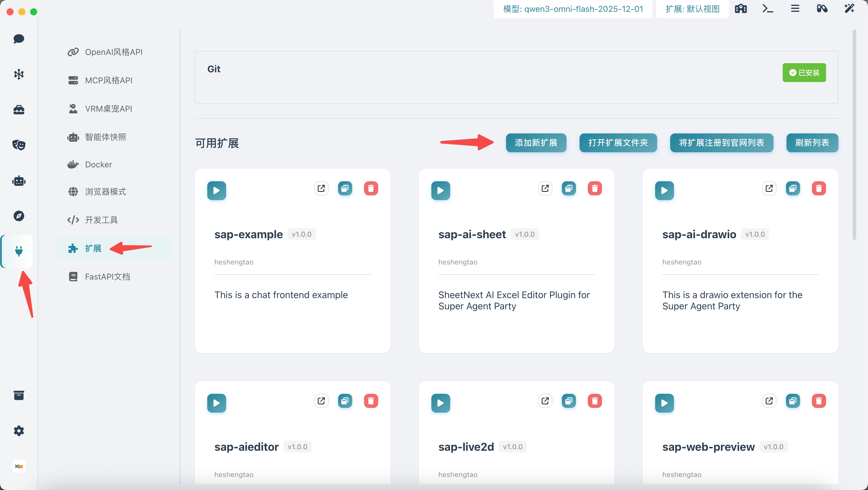
Task: Open the OpenAI风格API menu item
Action: pyautogui.click(x=115, y=52)
